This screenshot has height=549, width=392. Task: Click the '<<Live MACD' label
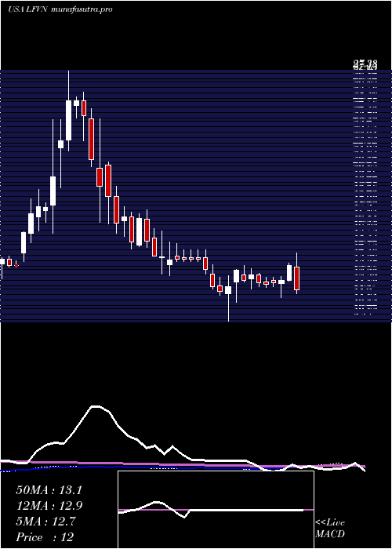[x=330, y=529]
